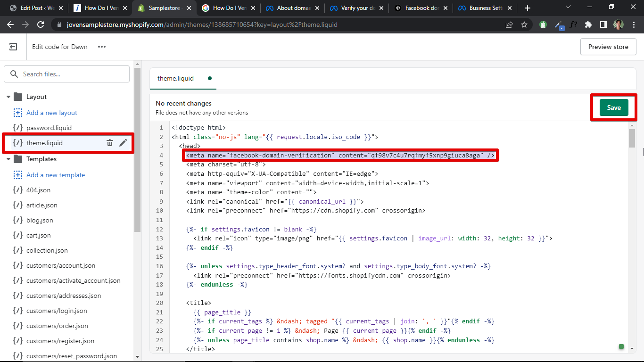
Task: Click the password.liquid file icon
Action: point(18,128)
